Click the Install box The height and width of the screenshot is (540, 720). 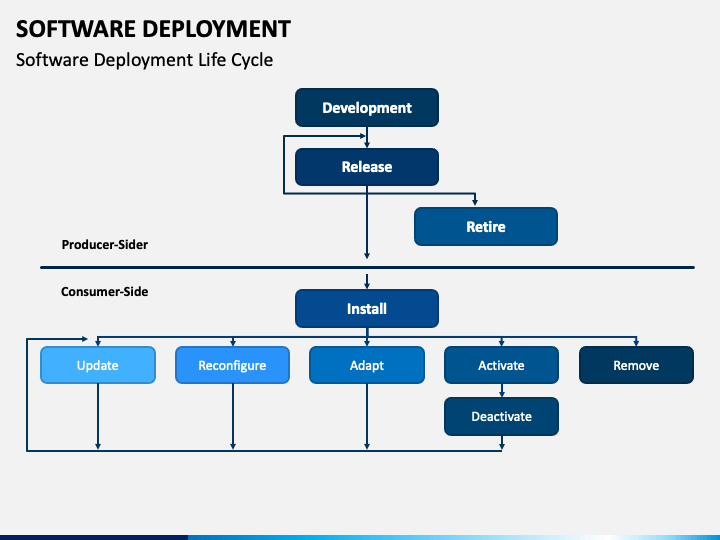tap(366, 309)
